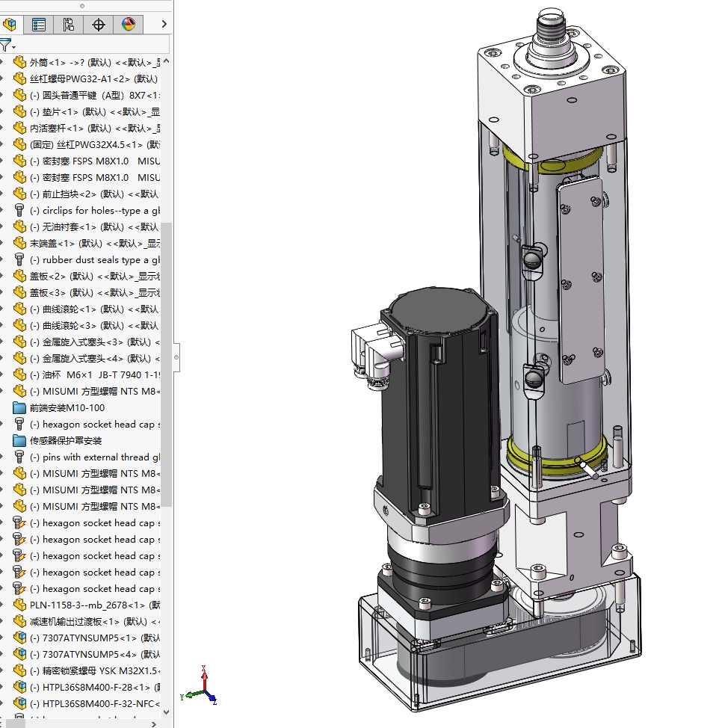Switch to the ConfigurationManager tab
This screenshot has width=725, height=728.
(x=68, y=24)
